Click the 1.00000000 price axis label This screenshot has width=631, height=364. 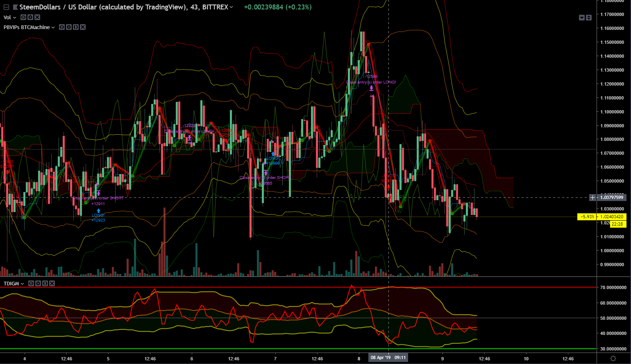[x=612, y=251]
